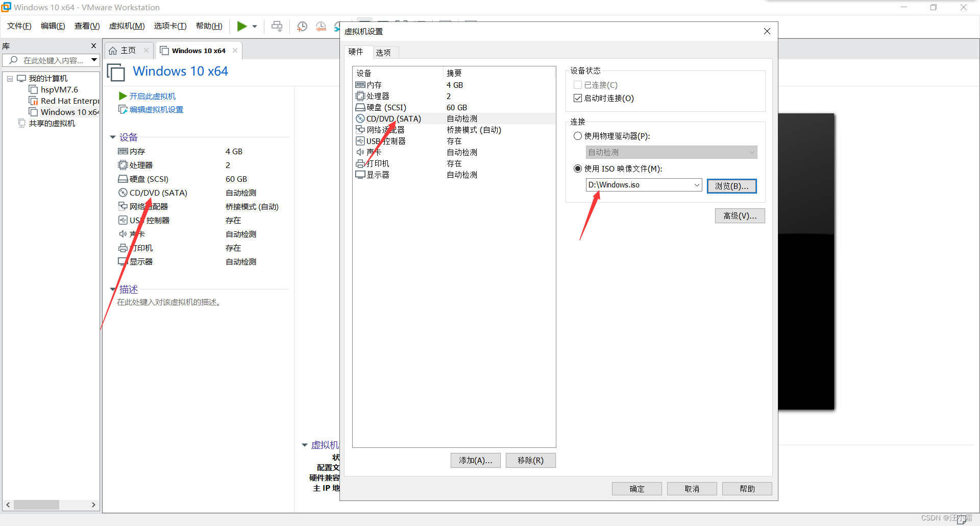The height and width of the screenshot is (526, 980).
Task: Open the 选项卡(T) menu
Action: (170, 26)
